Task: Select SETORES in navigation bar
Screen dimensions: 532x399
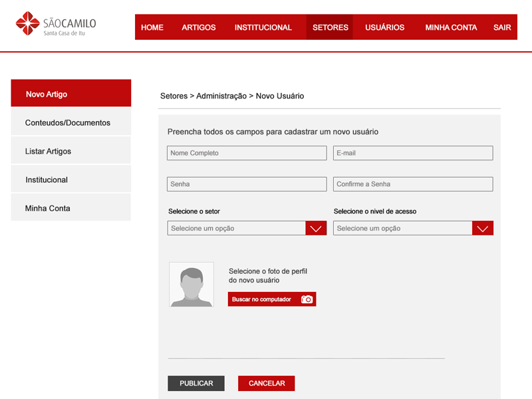Action: pyautogui.click(x=330, y=27)
